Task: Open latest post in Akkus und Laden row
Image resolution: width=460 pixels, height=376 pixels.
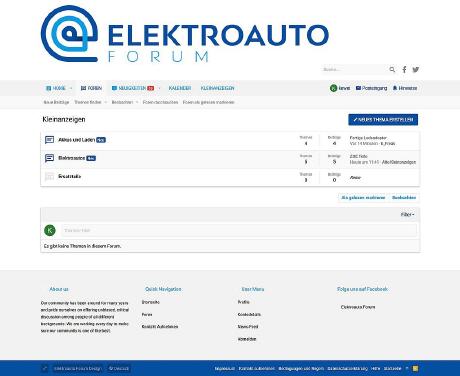Action: 368,138
